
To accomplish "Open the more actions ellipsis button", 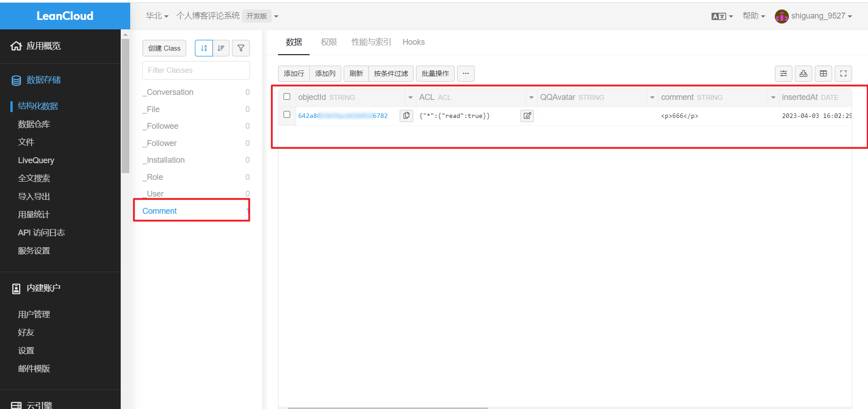I will [466, 73].
